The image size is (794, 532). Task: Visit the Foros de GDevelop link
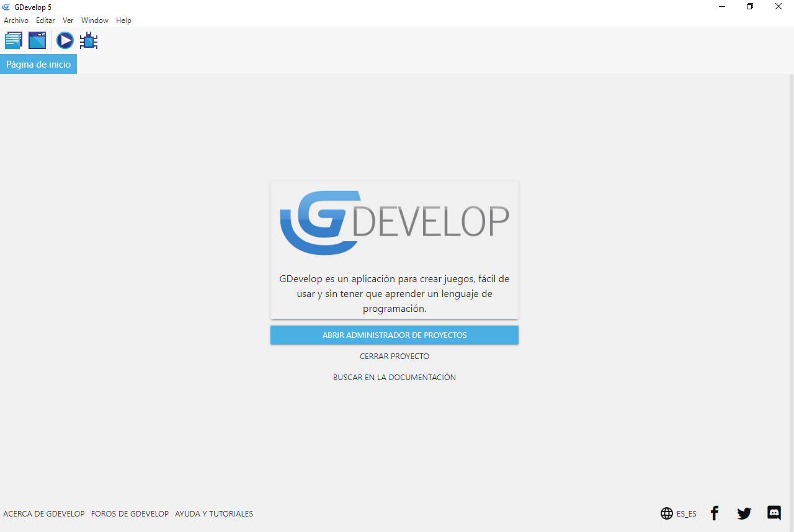130,514
